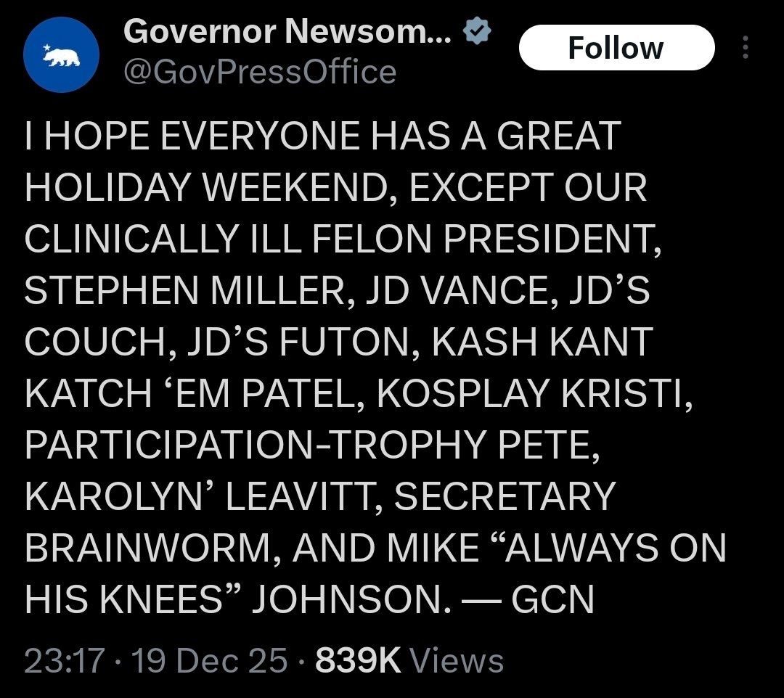Screen dimensions: 784x698
Task: Open the Governor Newsom display name
Action: tap(287, 30)
